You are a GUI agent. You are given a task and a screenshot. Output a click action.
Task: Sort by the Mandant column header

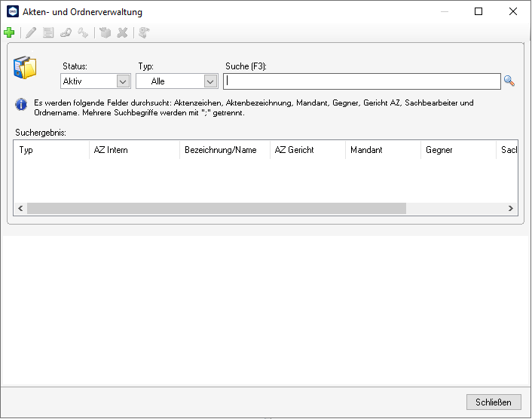tap(384, 150)
